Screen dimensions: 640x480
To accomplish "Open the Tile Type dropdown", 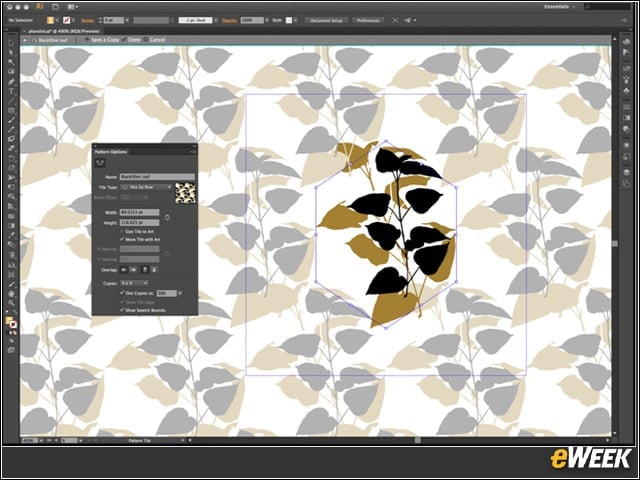I will (x=146, y=187).
